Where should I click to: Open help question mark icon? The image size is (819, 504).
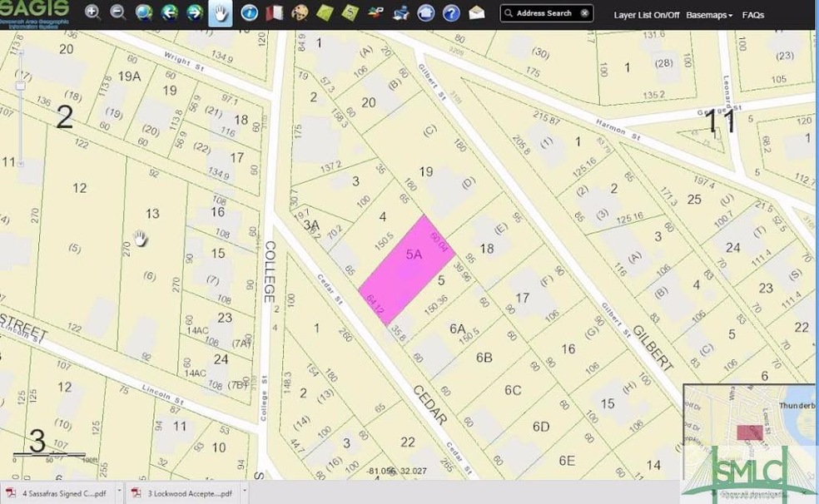(451, 13)
